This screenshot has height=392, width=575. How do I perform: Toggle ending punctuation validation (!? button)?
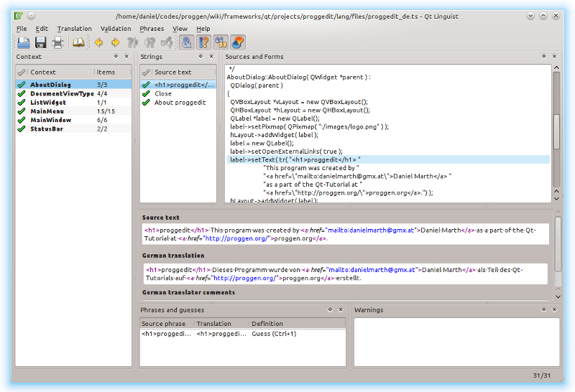[203, 42]
